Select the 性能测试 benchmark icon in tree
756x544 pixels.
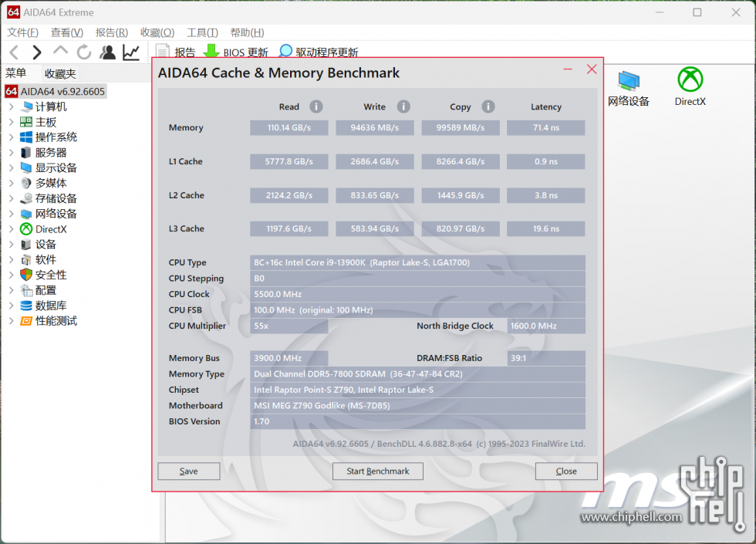pos(26,321)
